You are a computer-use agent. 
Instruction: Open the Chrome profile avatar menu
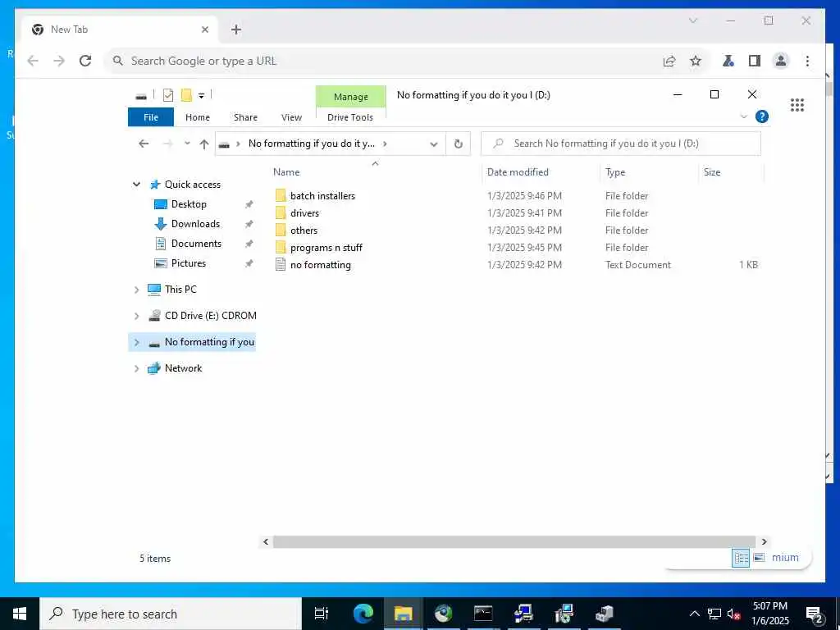[x=781, y=61]
